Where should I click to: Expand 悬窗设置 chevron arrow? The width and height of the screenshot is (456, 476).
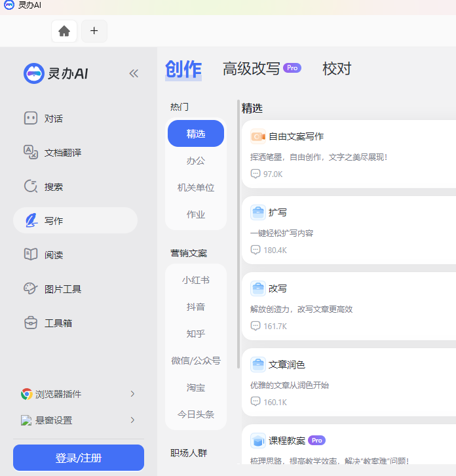point(132,420)
